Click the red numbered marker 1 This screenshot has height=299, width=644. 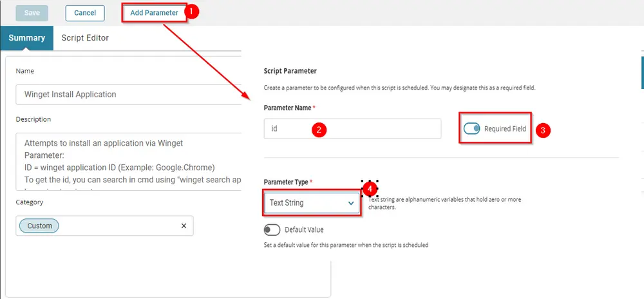coord(191,12)
